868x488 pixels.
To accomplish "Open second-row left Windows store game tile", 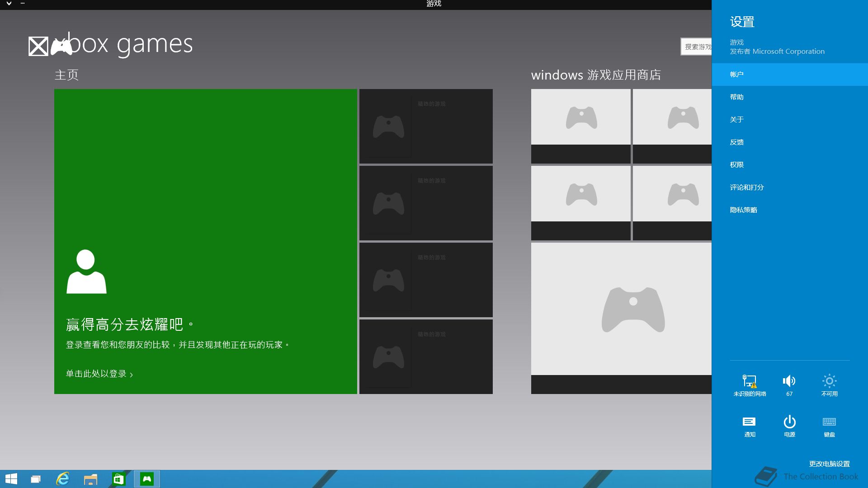I will [581, 203].
